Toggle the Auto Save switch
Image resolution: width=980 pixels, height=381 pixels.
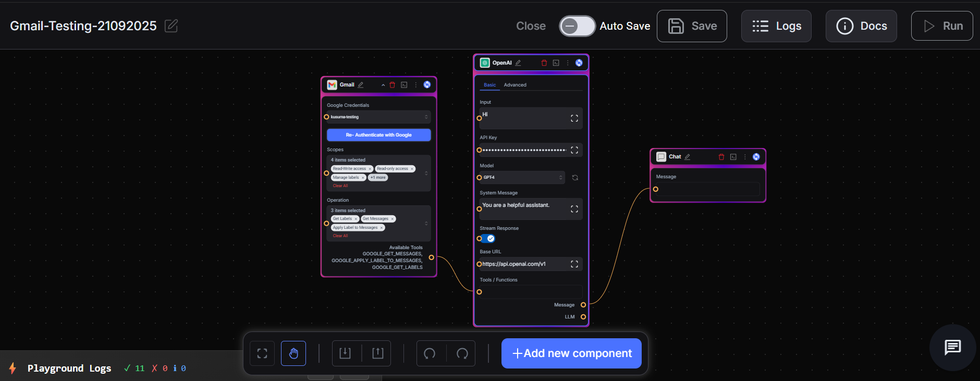[x=577, y=26]
